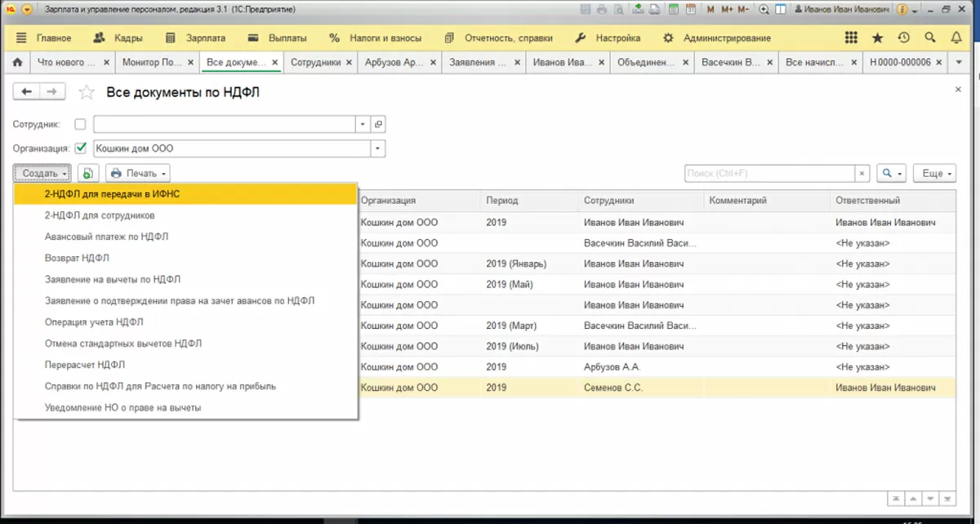Open the functions menu grid icon
980x524 pixels.
[851, 38]
